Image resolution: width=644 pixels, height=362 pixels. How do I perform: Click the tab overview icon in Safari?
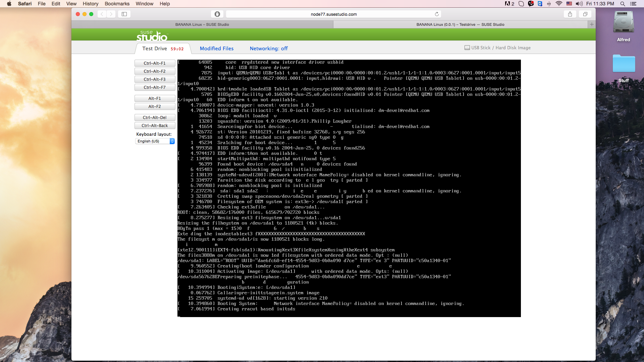click(586, 14)
